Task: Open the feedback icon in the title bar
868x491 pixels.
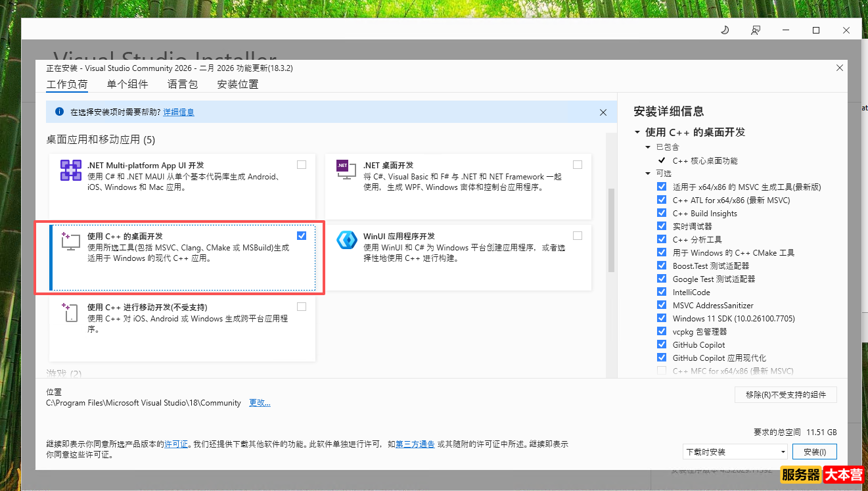Action: (x=756, y=30)
